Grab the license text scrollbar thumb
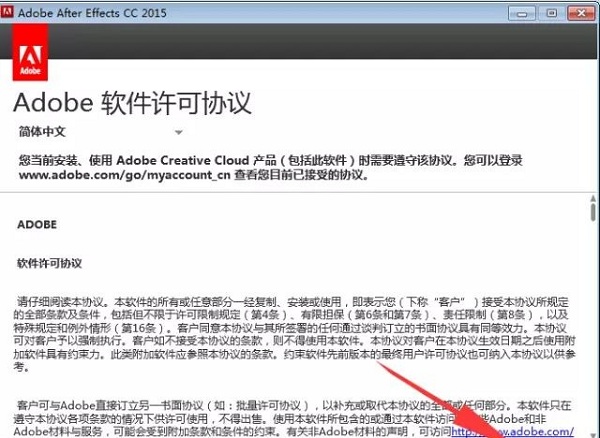 pyautogui.click(x=593, y=212)
